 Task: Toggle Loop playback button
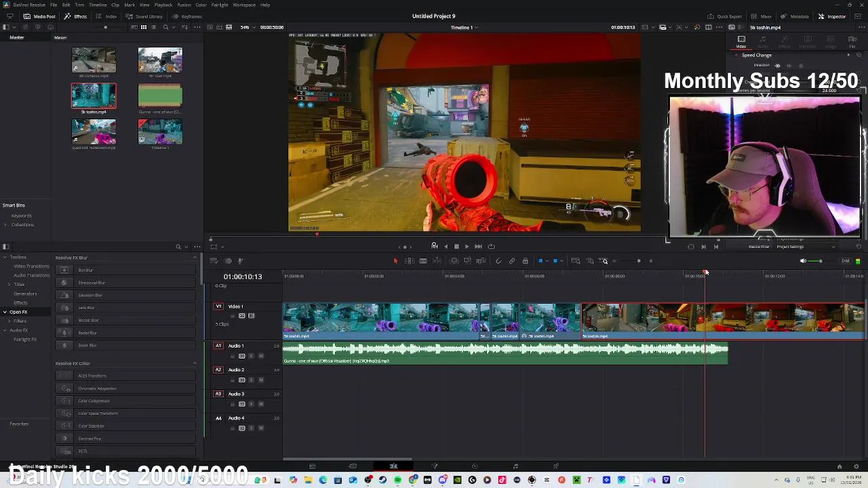click(x=492, y=247)
